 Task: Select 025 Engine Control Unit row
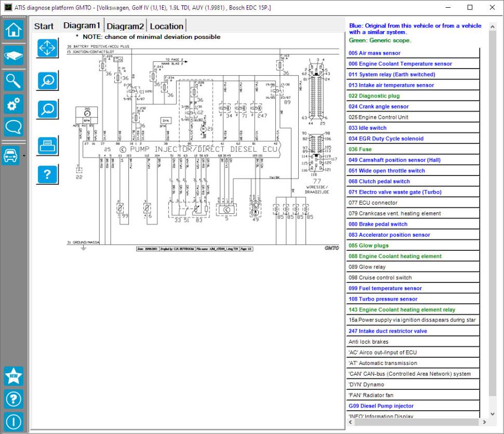(x=413, y=117)
